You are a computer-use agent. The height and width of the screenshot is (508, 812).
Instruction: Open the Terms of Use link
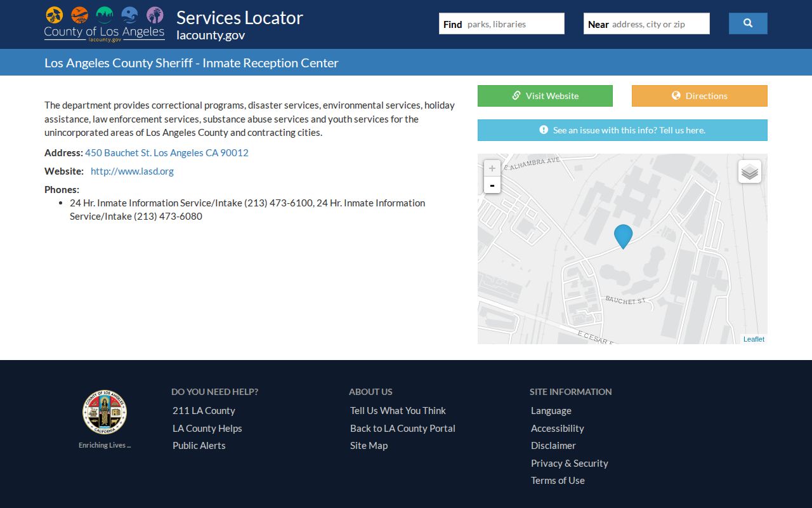[558, 481]
